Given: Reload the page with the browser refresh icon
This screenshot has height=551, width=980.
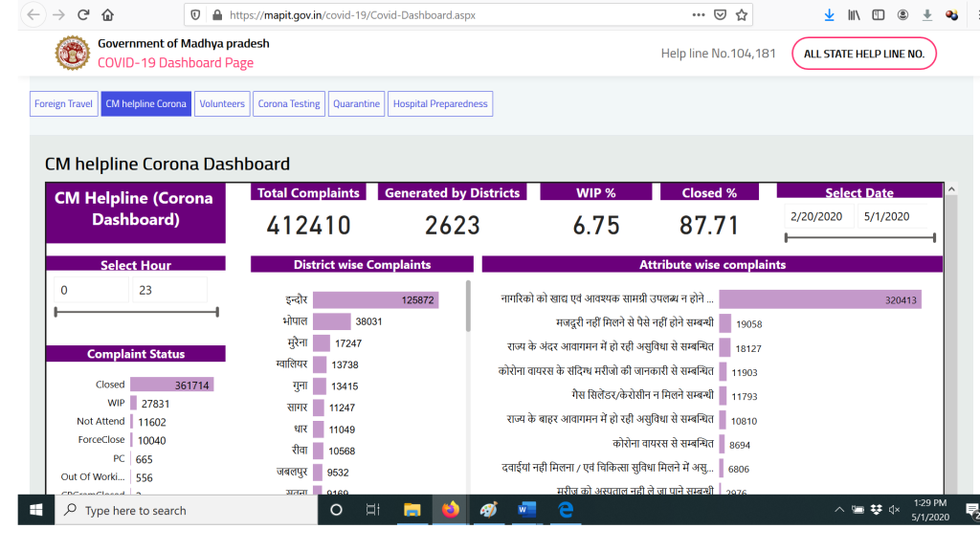Looking at the screenshot, I should (83, 15).
